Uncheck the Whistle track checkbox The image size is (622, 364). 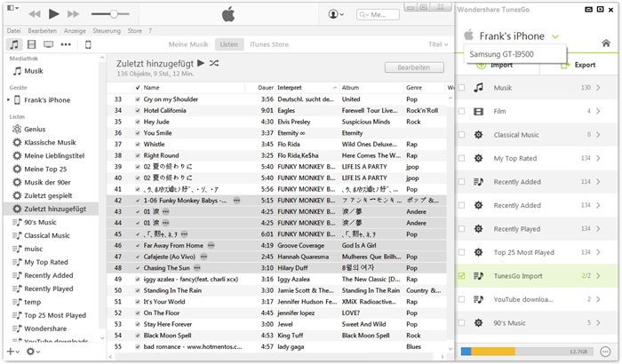pos(138,145)
